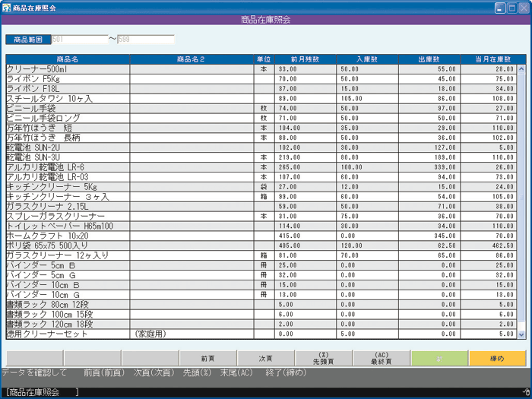Image resolution: width=532 pixels, height=399 pixels.
Task: Click the scrollbar up arrow
Action: point(521,68)
